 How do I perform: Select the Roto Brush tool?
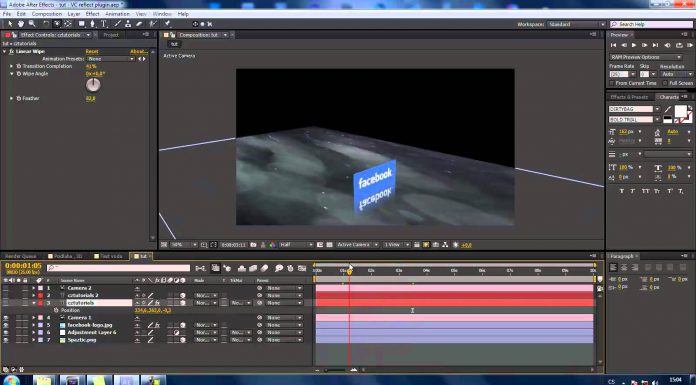pyautogui.click(x=153, y=24)
